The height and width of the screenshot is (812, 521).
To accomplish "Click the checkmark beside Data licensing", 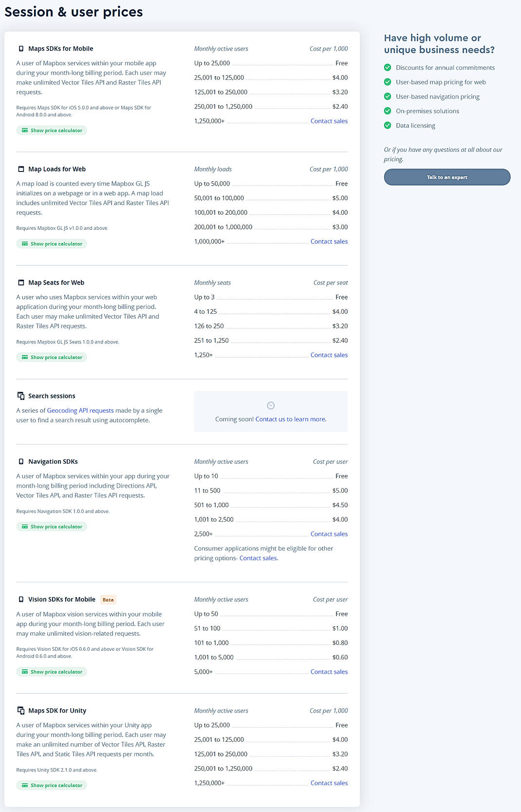I will pyautogui.click(x=388, y=125).
